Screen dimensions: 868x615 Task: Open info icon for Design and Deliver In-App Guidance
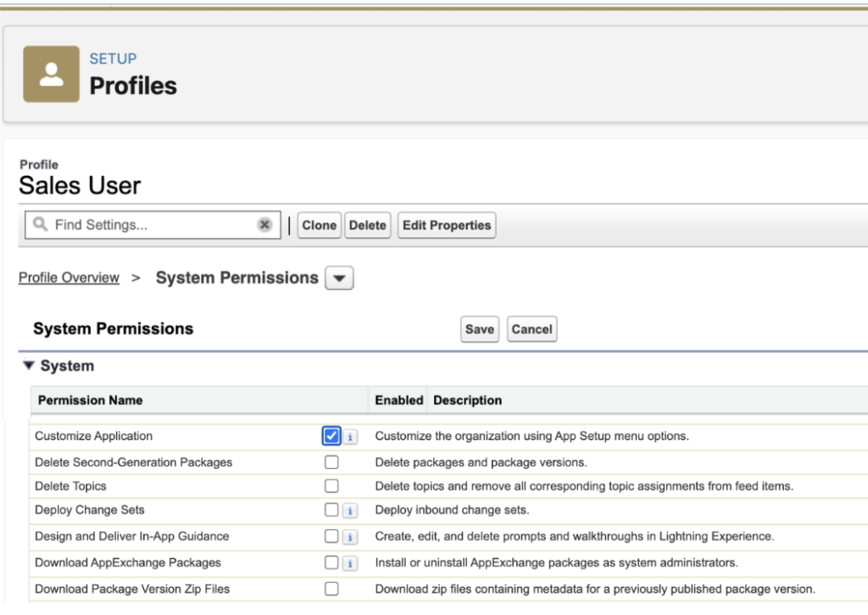tap(350, 537)
